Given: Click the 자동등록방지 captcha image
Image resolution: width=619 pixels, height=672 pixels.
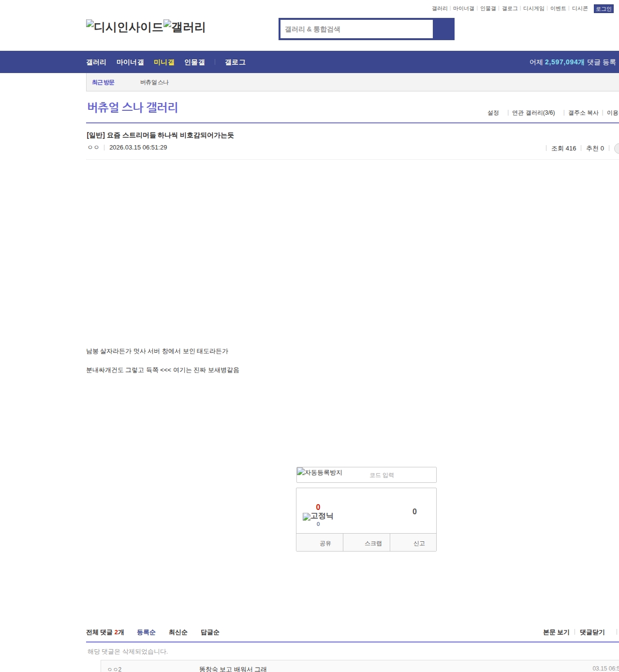Looking at the screenshot, I should tap(320, 473).
